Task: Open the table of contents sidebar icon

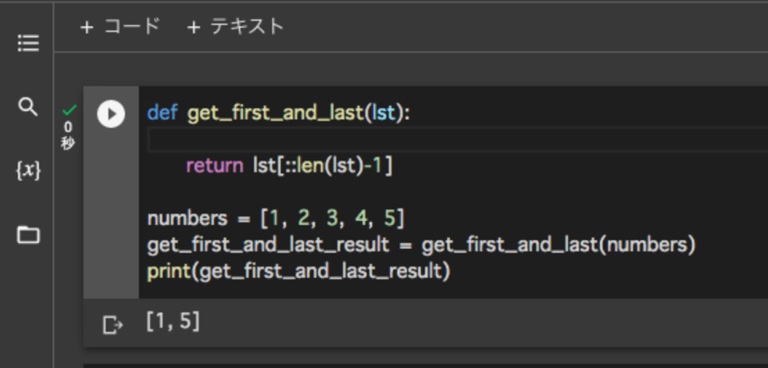Action: (x=28, y=43)
